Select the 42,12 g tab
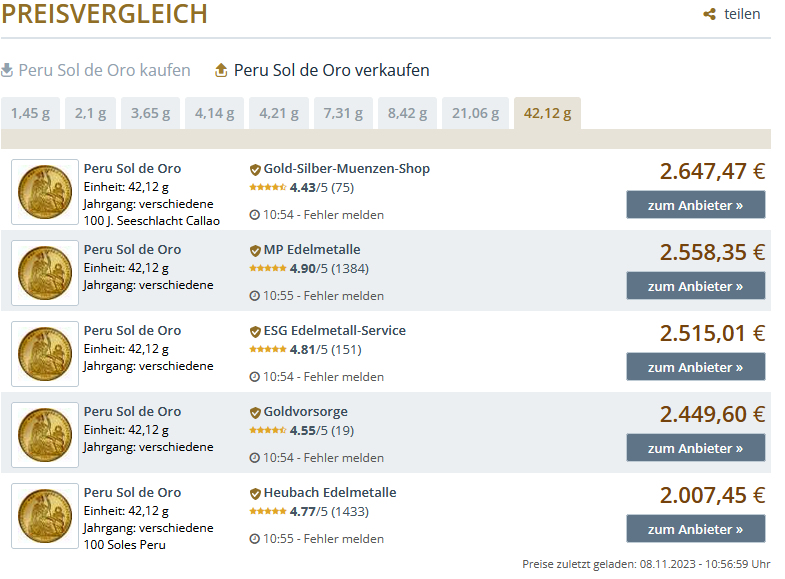This screenshot has width=785, height=579. pos(547,113)
